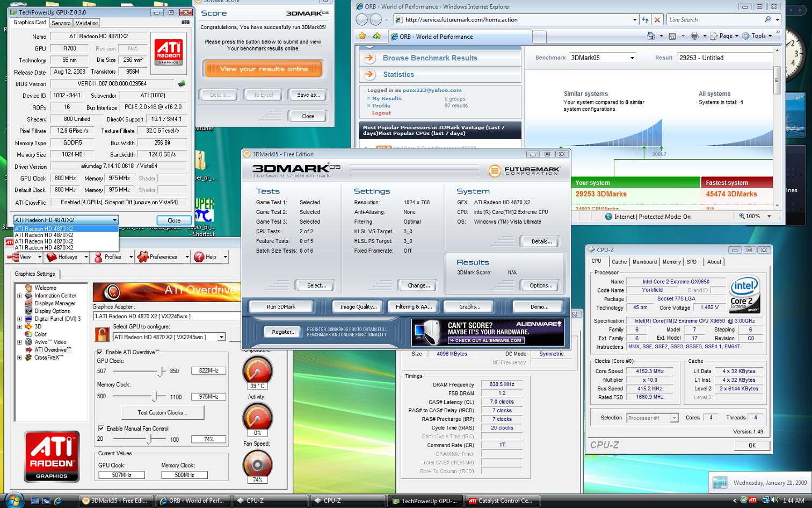Toggle Enable Manual Fan Control checkbox
812x508 pixels.
click(100, 428)
